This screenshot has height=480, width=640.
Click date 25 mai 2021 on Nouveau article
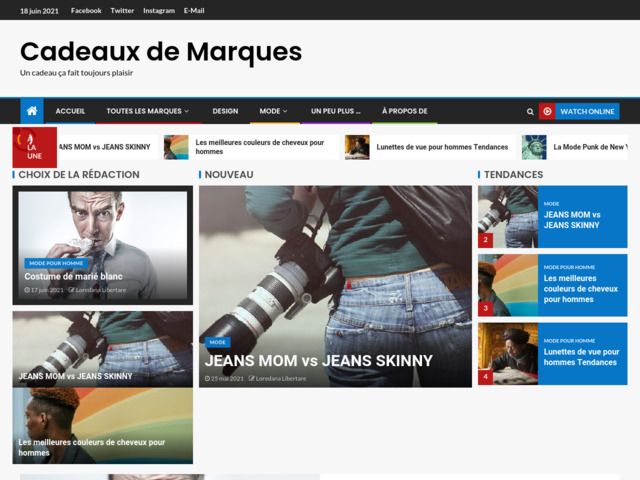[x=224, y=379]
